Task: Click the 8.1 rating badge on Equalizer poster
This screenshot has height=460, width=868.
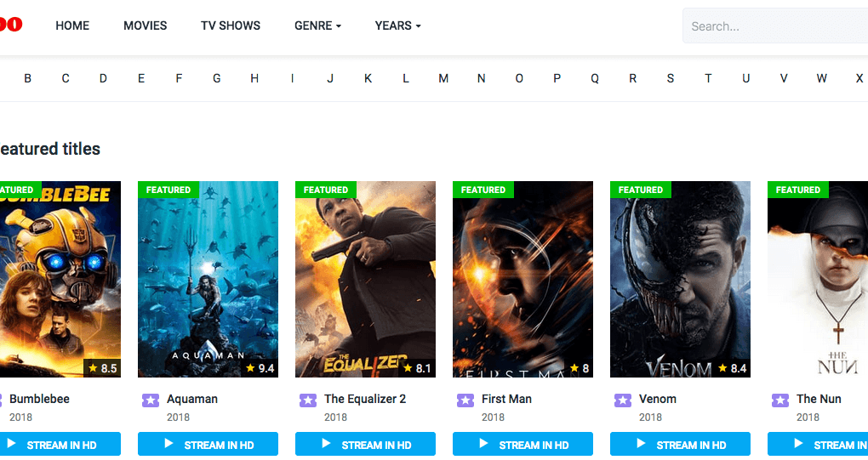Action: pyautogui.click(x=417, y=368)
